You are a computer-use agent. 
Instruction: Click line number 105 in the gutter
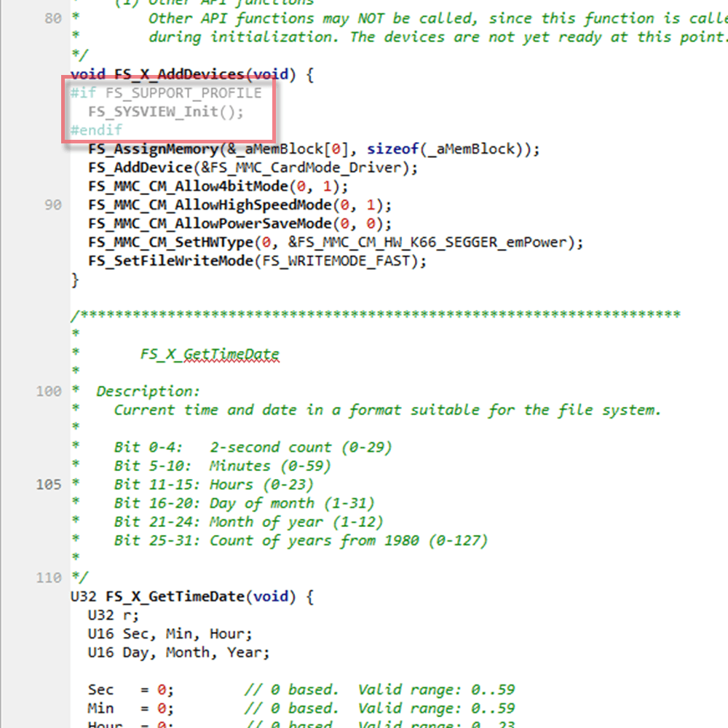coord(49,485)
